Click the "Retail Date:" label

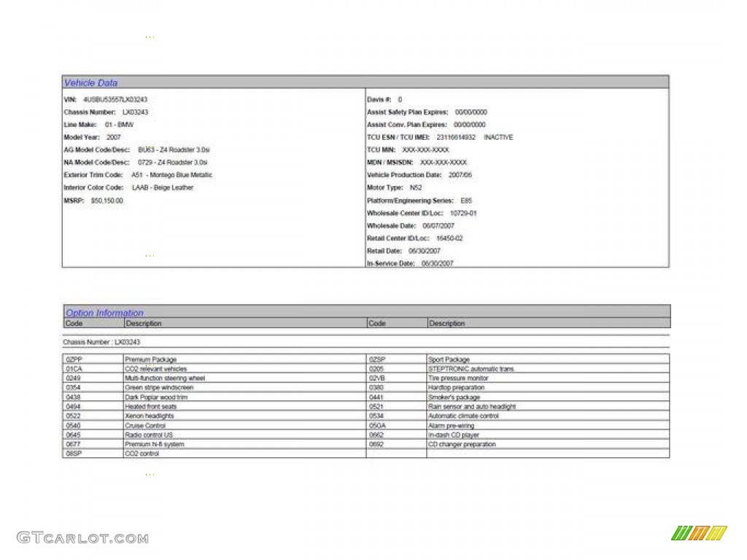(x=384, y=251)
